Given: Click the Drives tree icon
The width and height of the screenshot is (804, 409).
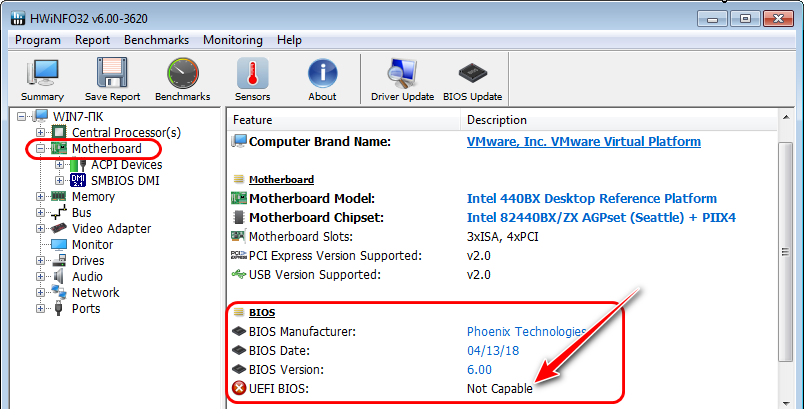Looking at the screenshot, I should (58, 260).
